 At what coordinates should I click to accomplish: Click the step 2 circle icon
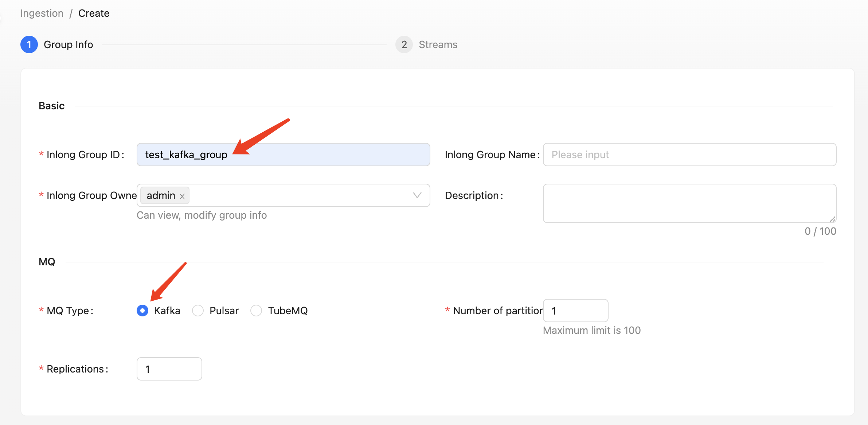click(404, 44)
